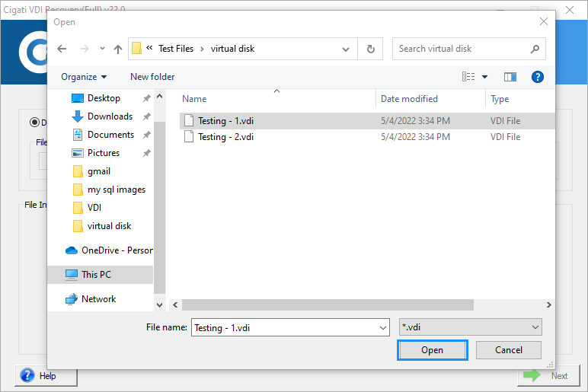Click horizontal scrollbar right arrow
The width and height of the screenshot is (588, 392).
(549, 305)
